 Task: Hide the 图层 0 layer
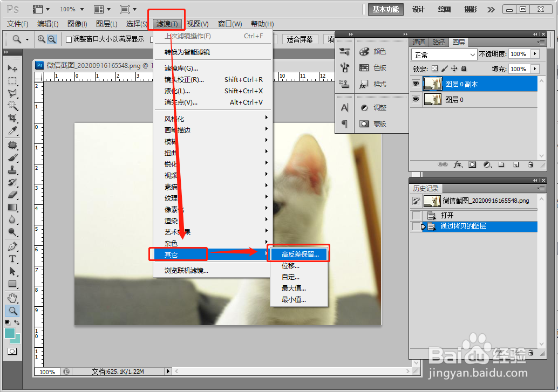(416, 99)
